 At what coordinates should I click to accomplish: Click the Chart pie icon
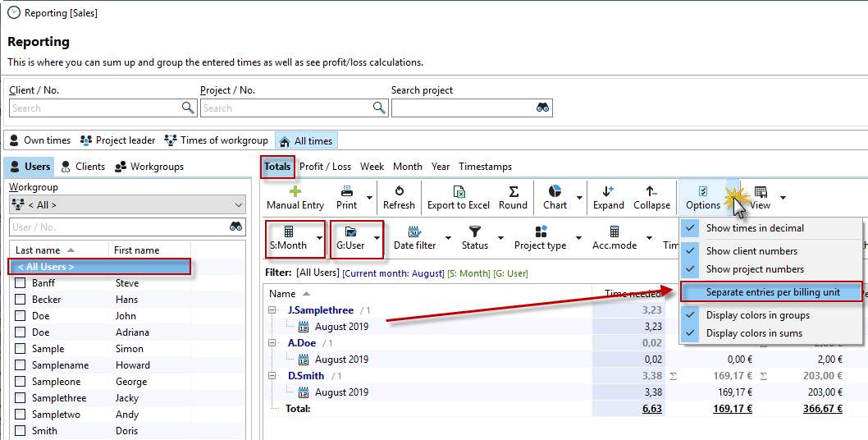555,190
